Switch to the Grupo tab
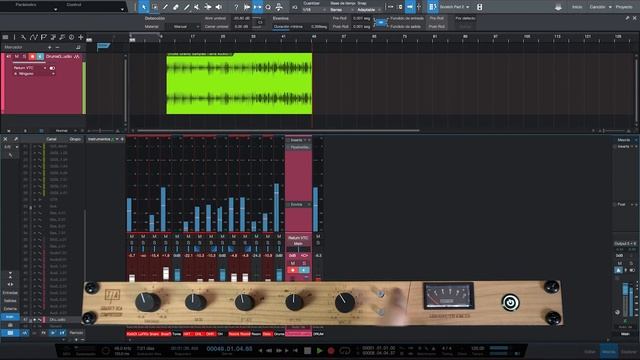640x360 pixels. (x=75, y=139)
